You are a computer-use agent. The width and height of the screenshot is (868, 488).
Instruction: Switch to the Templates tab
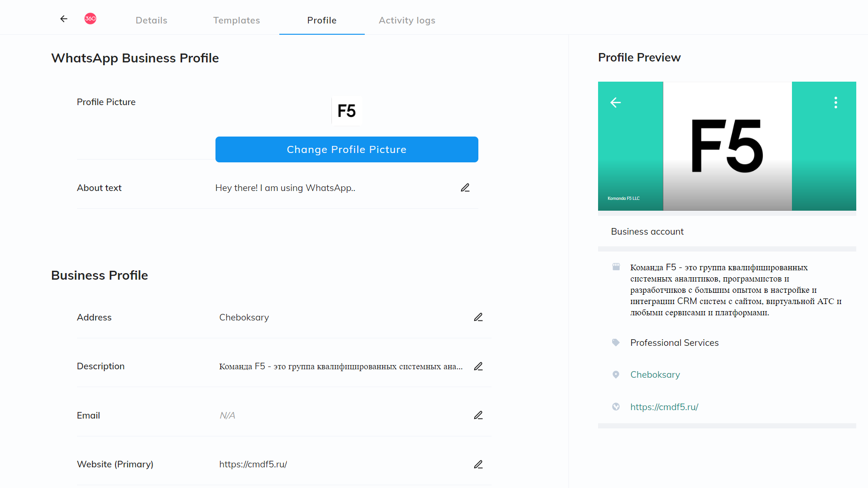pos(237,20)
